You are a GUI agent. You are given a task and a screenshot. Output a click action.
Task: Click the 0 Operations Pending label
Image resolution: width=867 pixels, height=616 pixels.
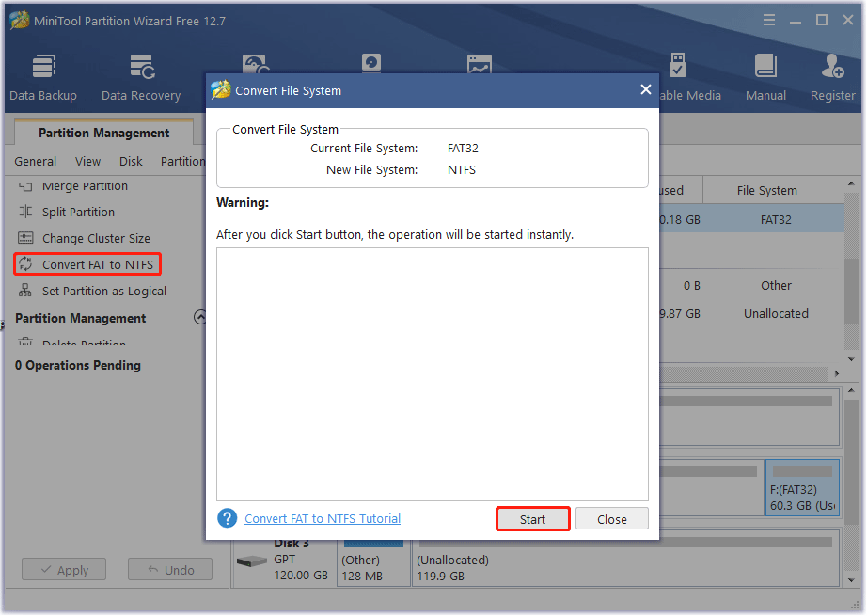coord(77,366)
